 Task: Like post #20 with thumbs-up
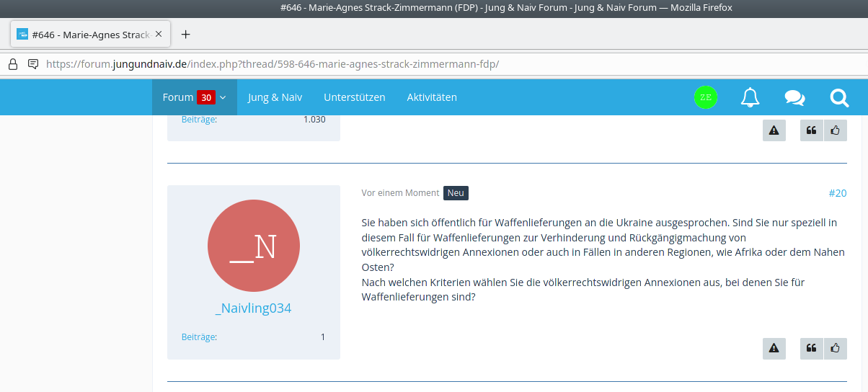(x=836, y=348)
